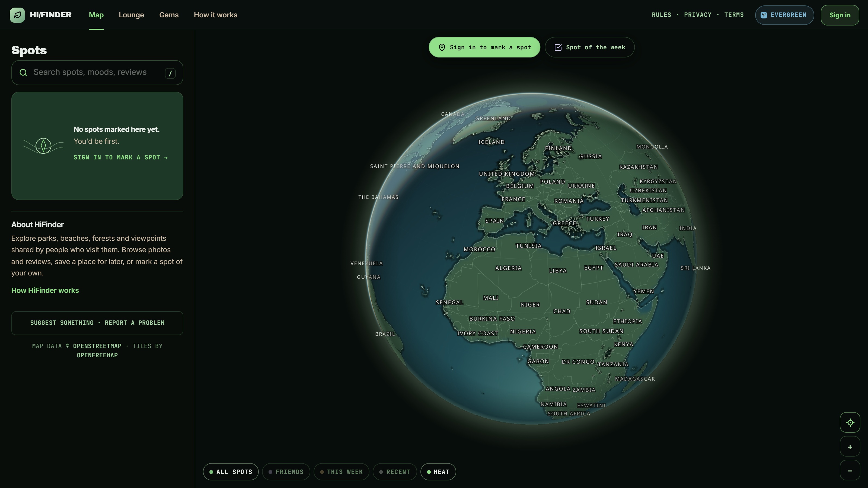This screenshot has width=868, height=488.
Task: Click the GREENLAND label on the globe
Action: click(x=493, y=118)
